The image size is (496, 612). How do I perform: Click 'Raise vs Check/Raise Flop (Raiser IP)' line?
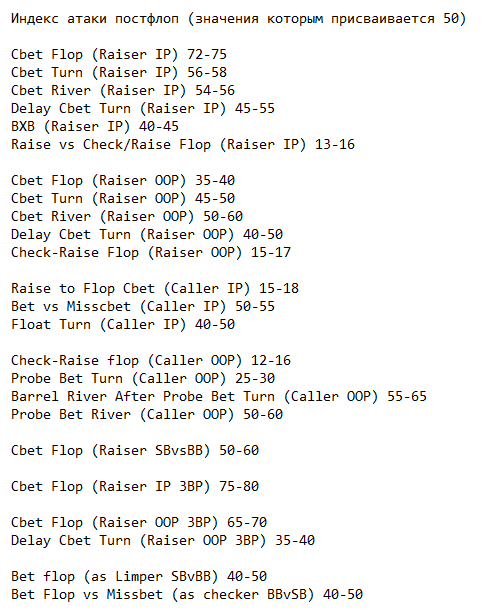click(x=183, y=144)
